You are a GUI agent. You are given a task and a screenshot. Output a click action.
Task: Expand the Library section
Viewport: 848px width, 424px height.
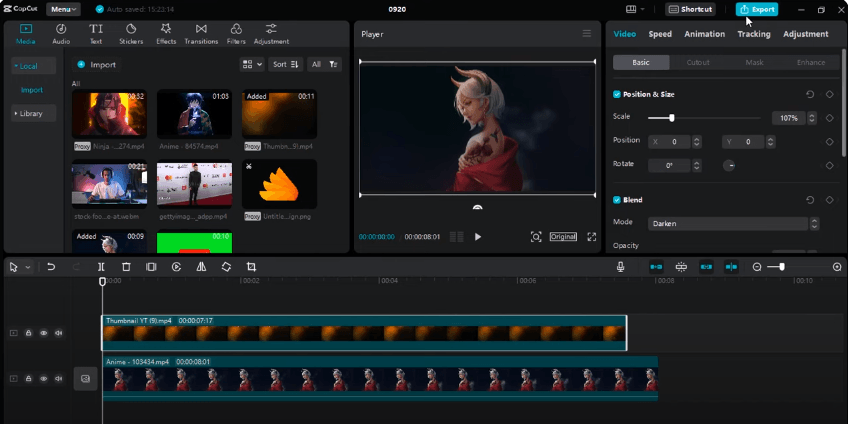[33, 114]
